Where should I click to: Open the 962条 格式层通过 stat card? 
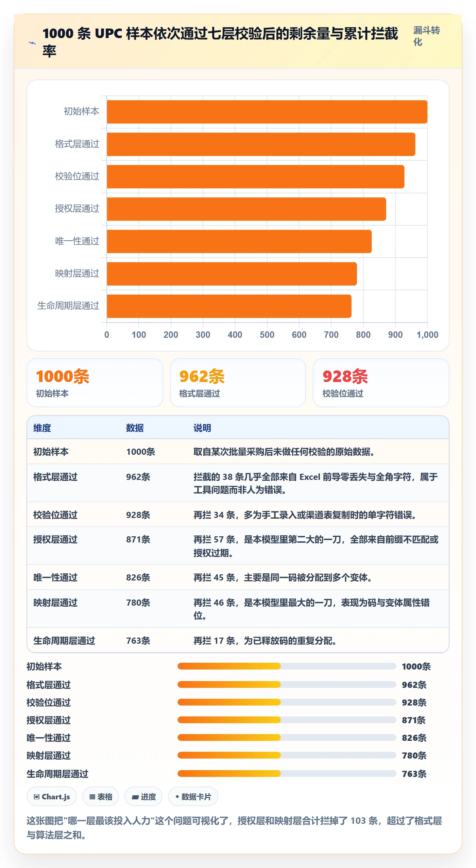point(238,383)
